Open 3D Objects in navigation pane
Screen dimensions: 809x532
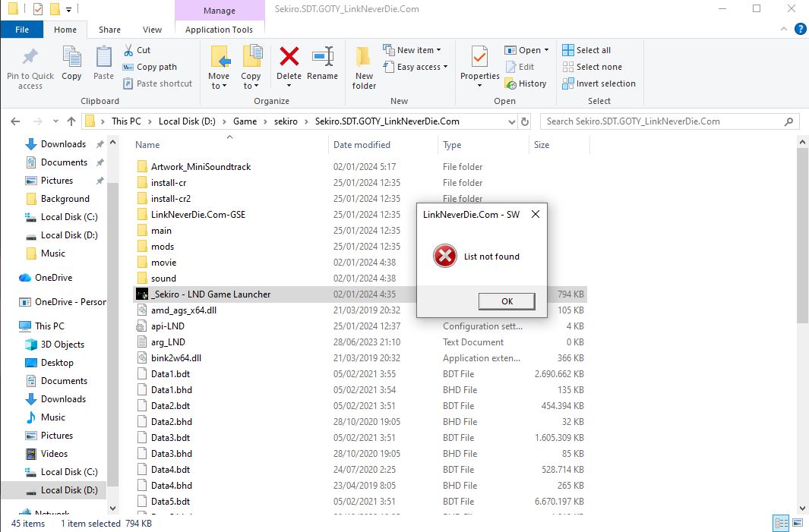click(x=62, y=345)
